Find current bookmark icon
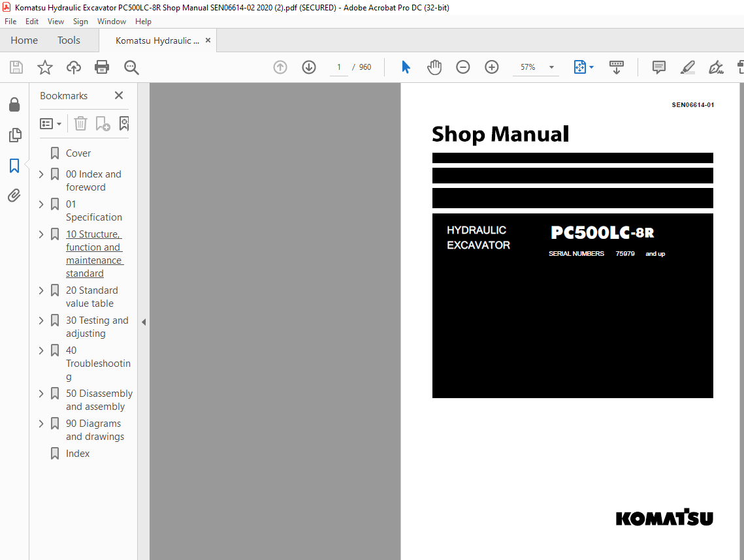This screenshot has height=560, width=744. (x=124, y=124)
